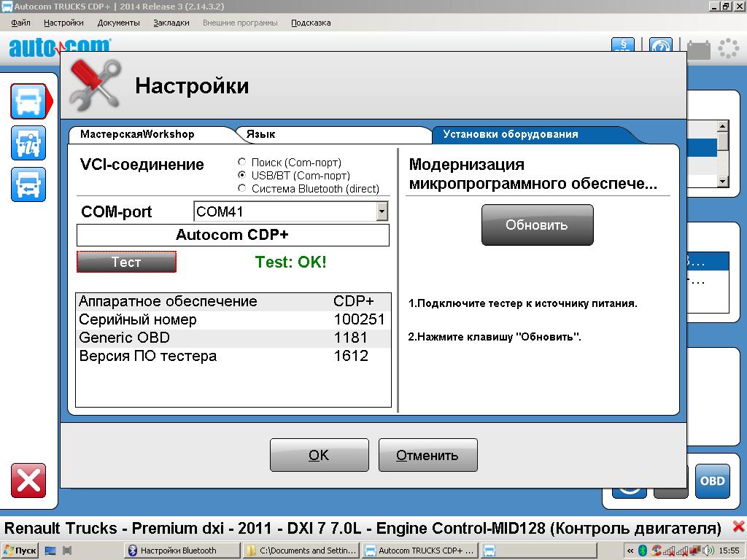Click the Нажмите клавишу "Обновить" instruction
This screenshot has height=560, width=747.
[x=495, y=337]
